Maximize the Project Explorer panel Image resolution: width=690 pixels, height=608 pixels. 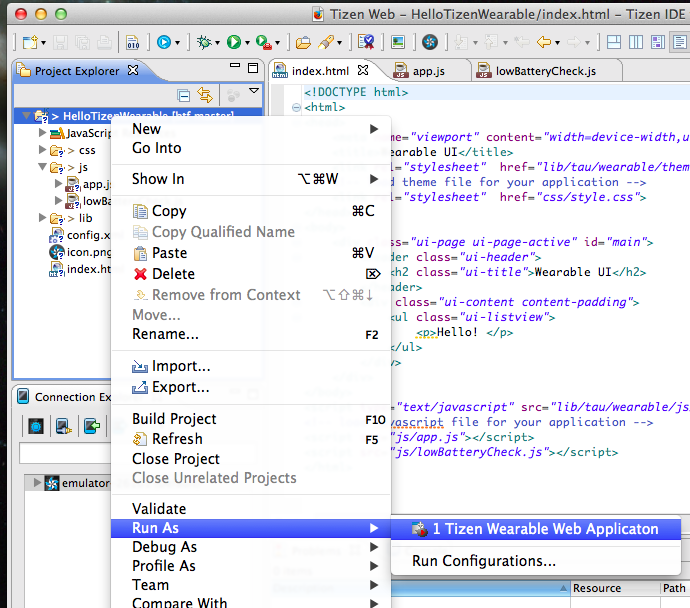(253, 68)
